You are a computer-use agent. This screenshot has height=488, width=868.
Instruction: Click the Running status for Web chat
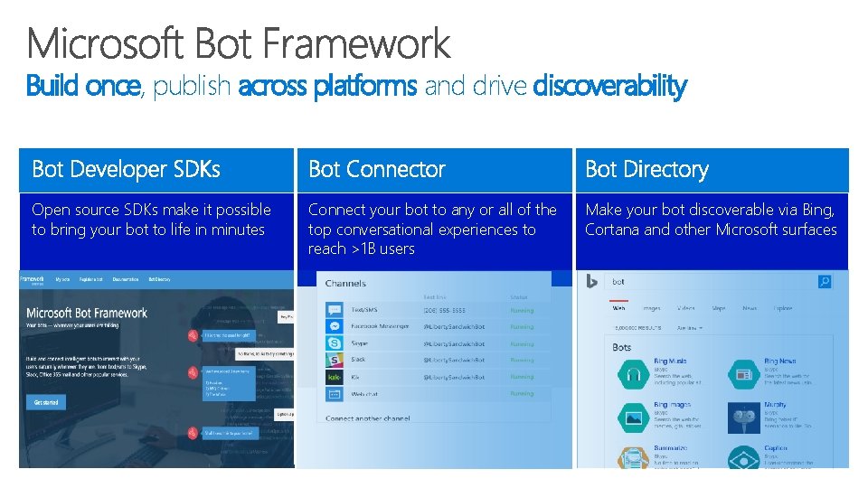522,394
